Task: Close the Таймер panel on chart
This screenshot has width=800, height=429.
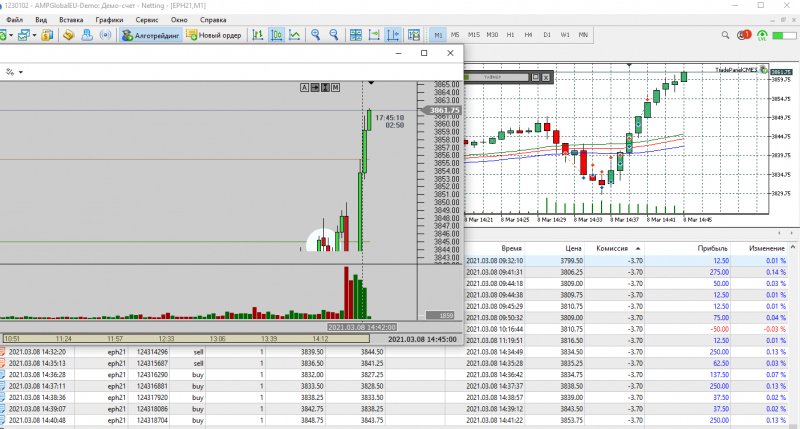Action: coord(546,77)
